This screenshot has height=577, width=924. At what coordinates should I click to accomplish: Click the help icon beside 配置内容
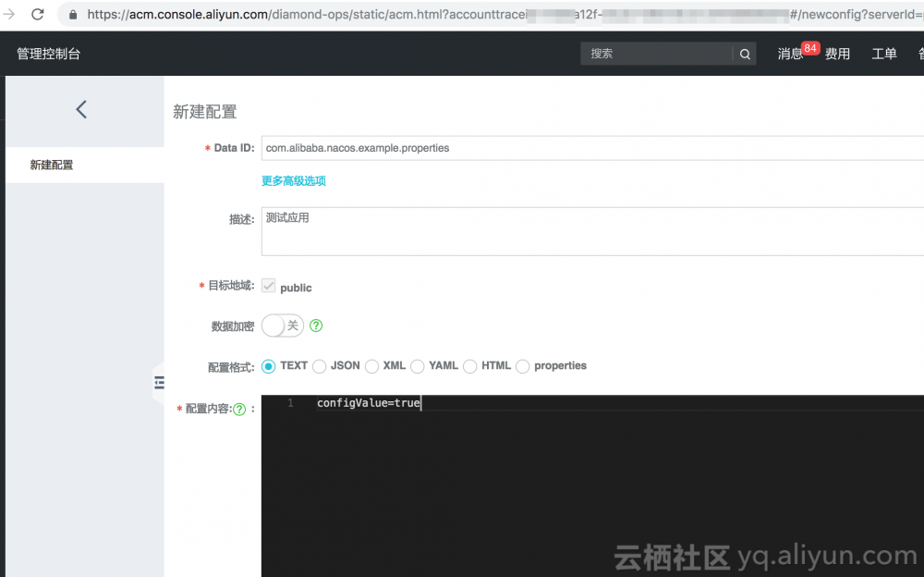239,408
